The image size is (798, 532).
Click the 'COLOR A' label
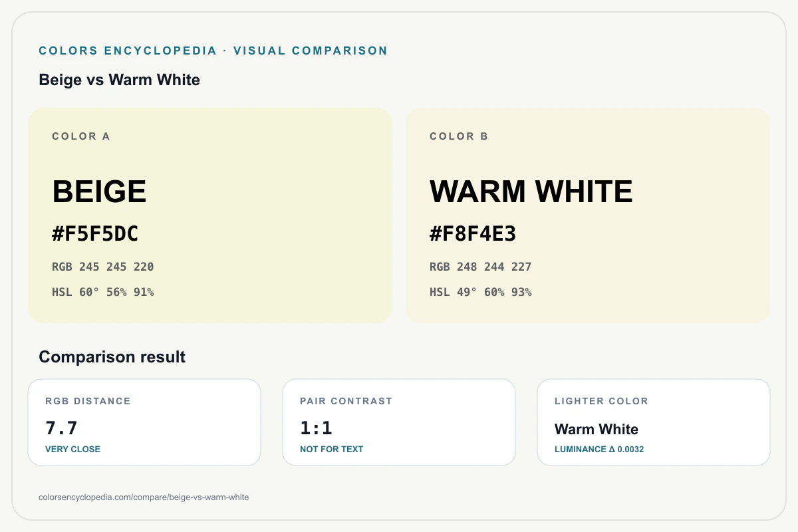81,136
